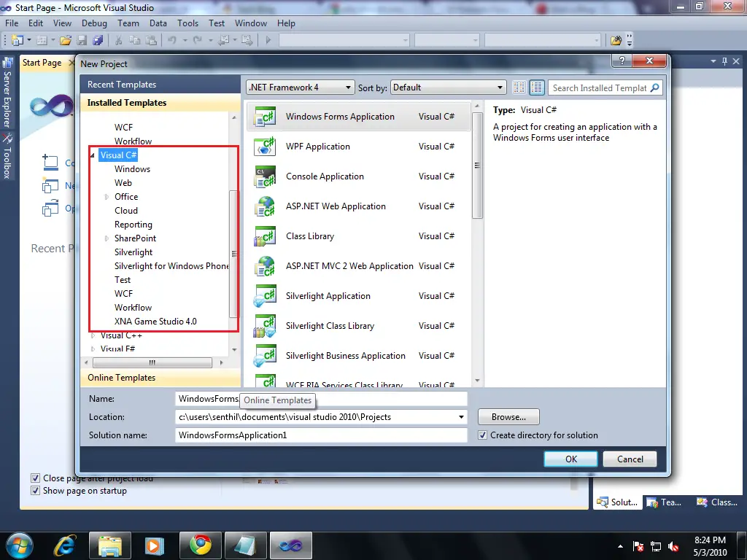Open the Window menu
The image size is (747, 560).
point(251,23)
